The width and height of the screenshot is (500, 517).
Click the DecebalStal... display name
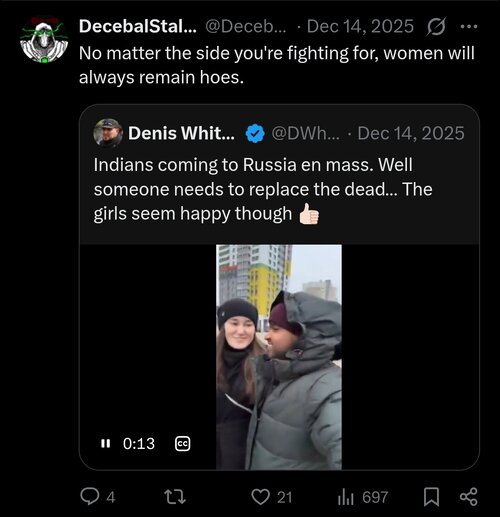[x=138, y=26]
